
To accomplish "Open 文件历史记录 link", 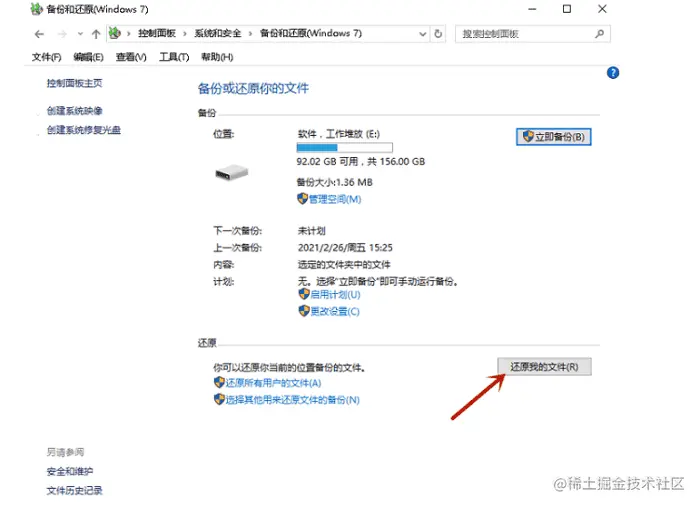I will [x=75, y=490].
